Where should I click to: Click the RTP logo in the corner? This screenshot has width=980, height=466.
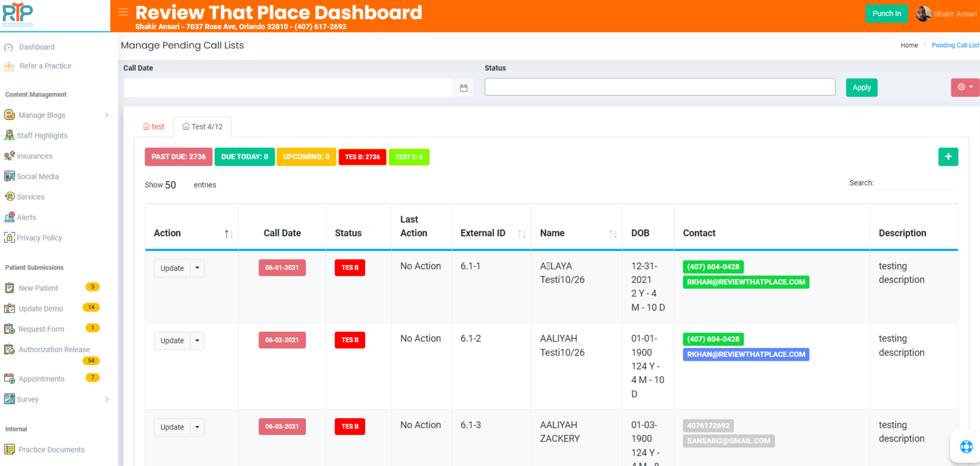click(18, 14)
